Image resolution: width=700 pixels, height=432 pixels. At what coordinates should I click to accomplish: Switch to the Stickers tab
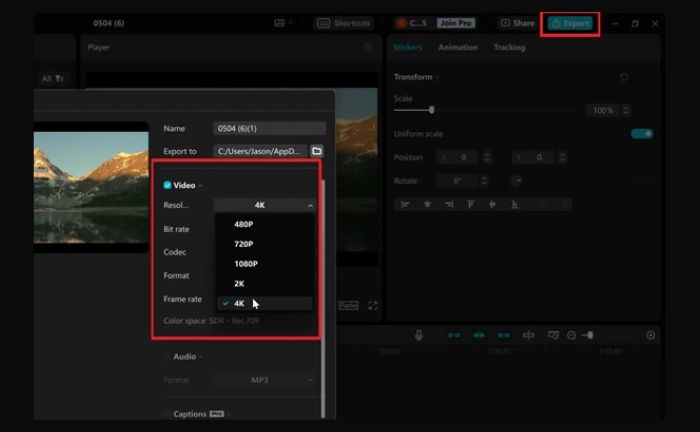[x=408, y=47]
